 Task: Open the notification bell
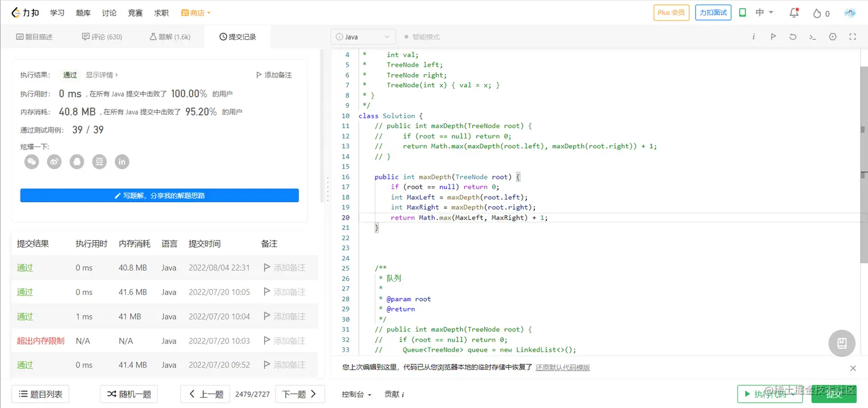point(794,13)
